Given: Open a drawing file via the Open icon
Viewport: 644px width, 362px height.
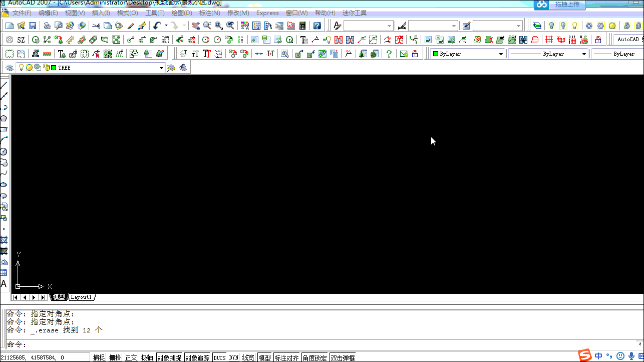Looking at the screenshot, I should [21, 26].
